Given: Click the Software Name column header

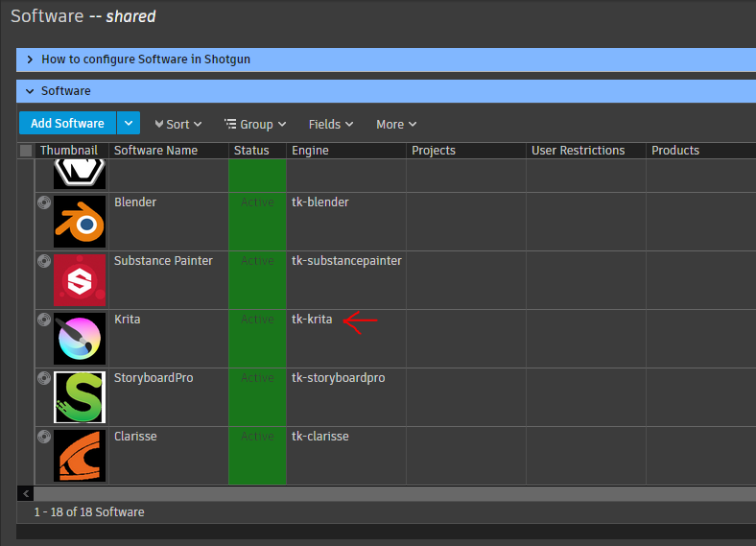Looking at the screenshot, I should 169,151.
